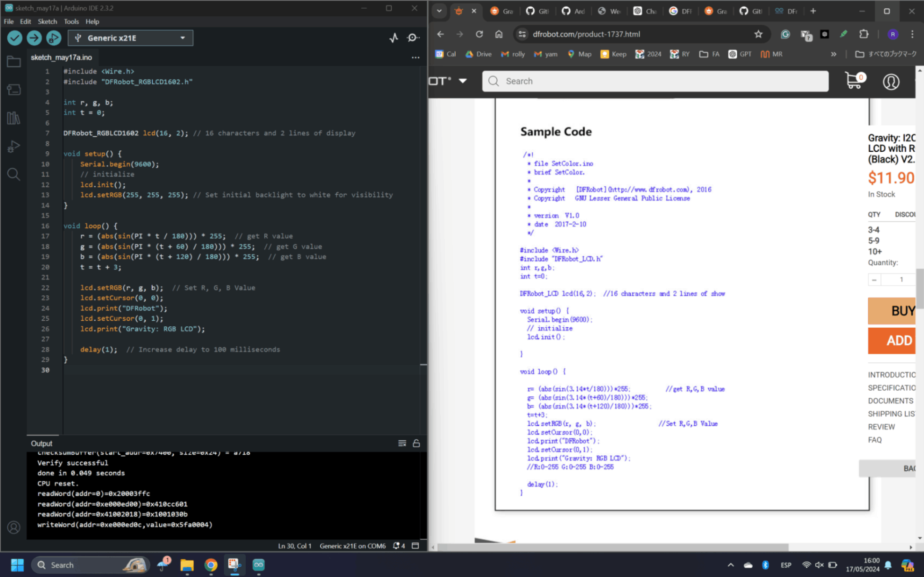Open Chrome tab search dropdown
Viewport: 924px width, 577px height.
[x=439, y=11]
